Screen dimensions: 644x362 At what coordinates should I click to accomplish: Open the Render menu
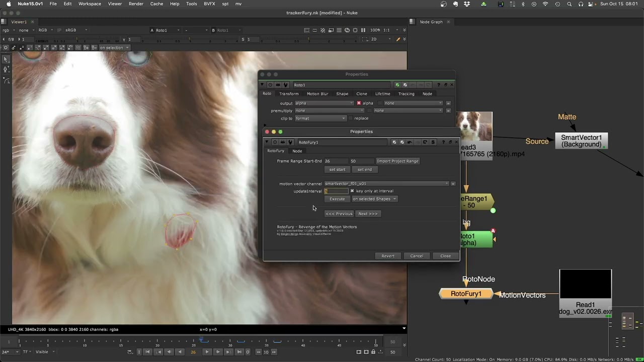(136, 4)
